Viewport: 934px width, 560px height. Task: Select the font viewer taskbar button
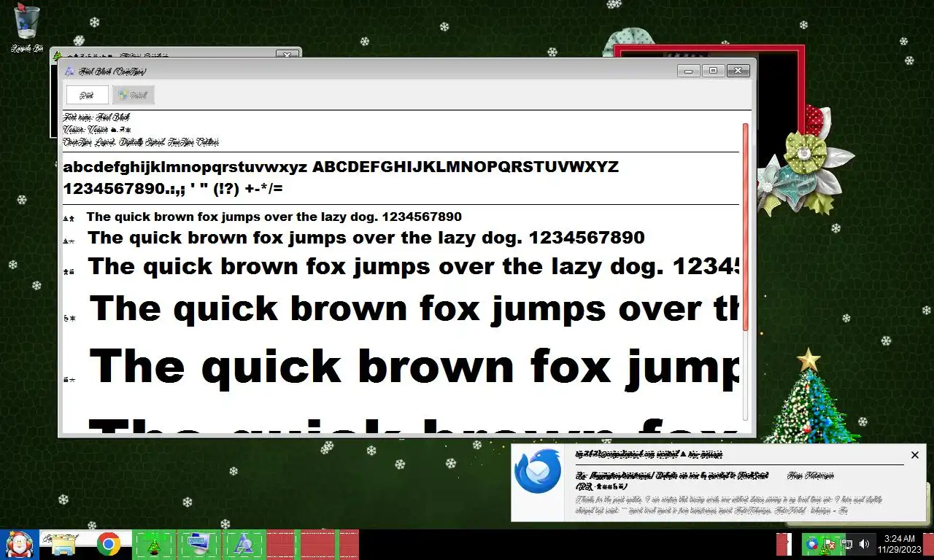(244, 545)
